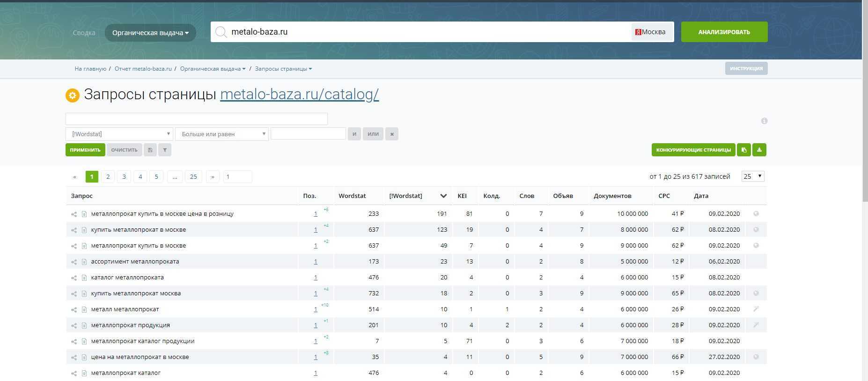The width and height of the screenshot is (868, 381).
Task: Sort table by the [!Wordstat] column header
Action: 405,196
